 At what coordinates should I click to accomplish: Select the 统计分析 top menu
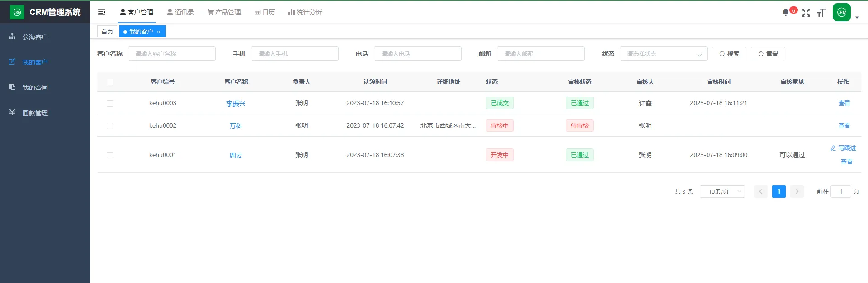[305, 12]
